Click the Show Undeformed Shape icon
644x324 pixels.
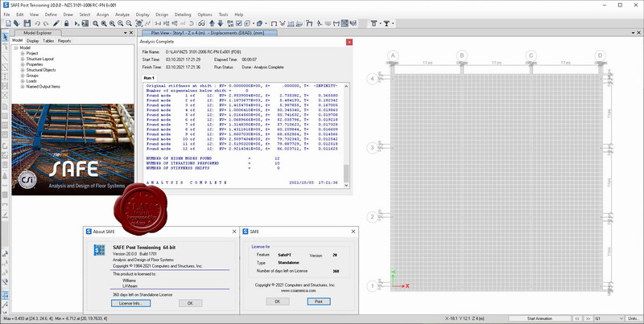point(274,23)
